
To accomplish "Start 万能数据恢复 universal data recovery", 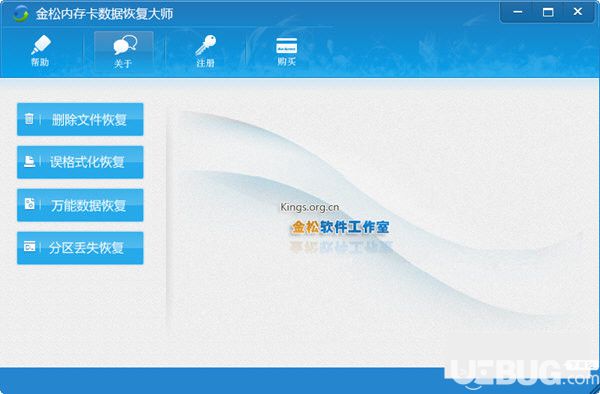I will tap(80, 205).
